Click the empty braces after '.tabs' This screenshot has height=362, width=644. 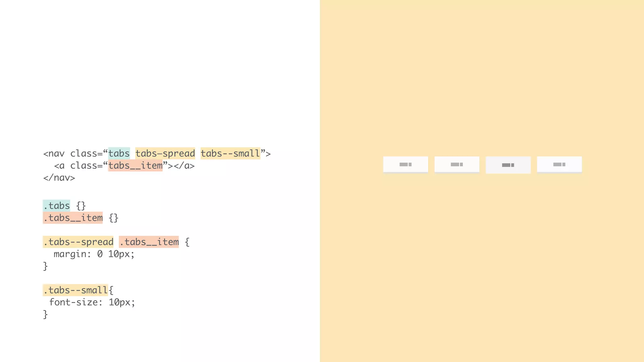click(x=81, y=206)
